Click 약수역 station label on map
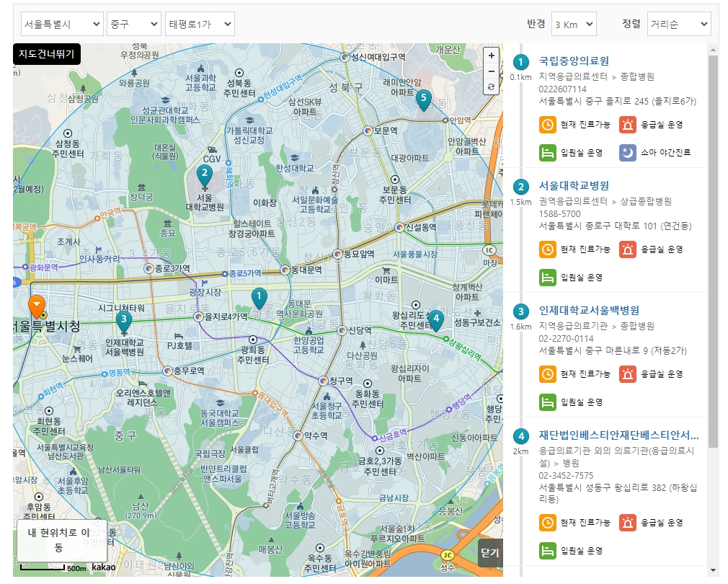 (316, 436)
